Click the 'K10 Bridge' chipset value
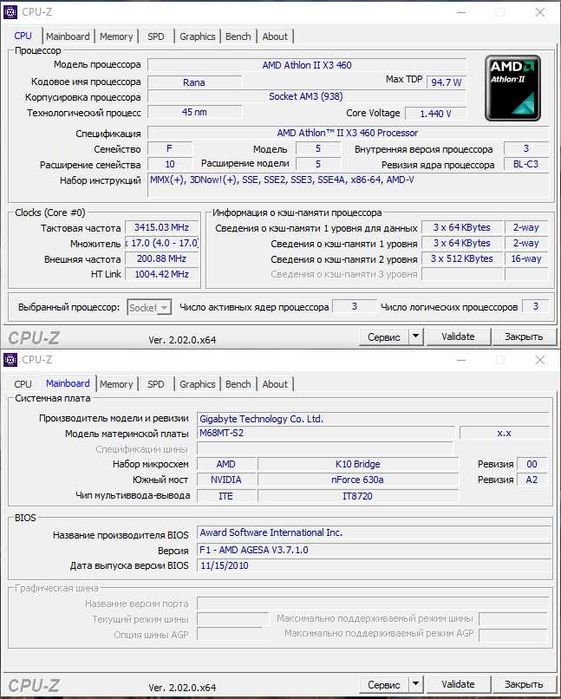 [358, 464]
